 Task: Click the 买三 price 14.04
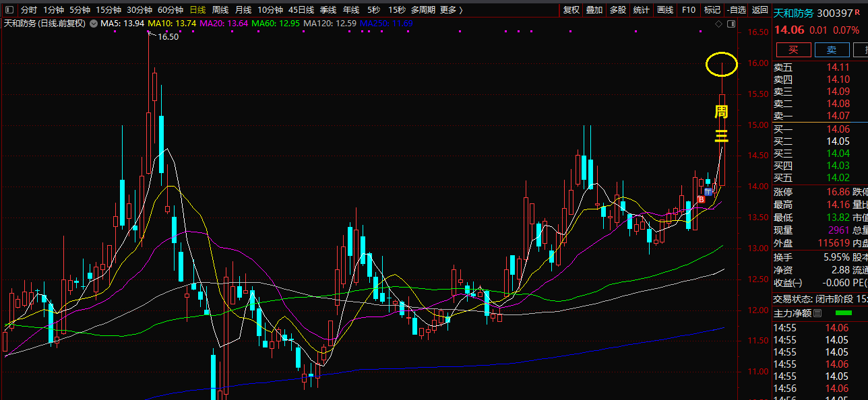tap(838, 154)
